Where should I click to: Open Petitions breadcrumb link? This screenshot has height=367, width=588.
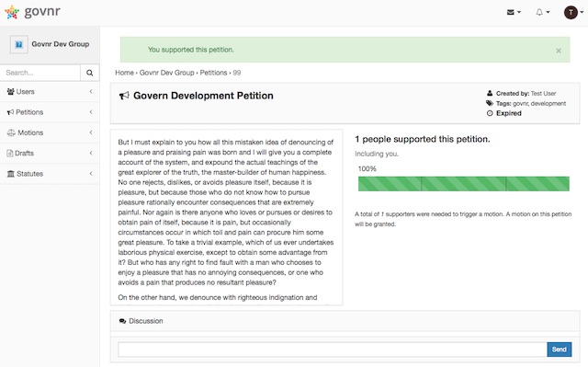point(213,73)
